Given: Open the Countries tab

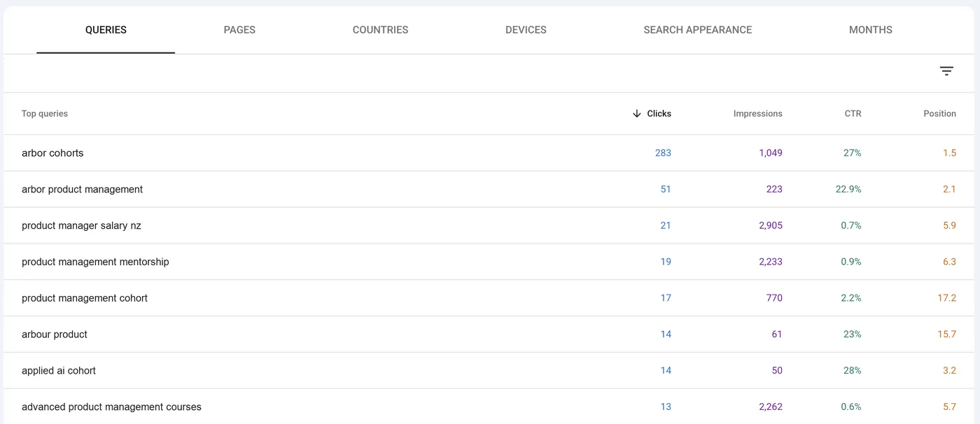Looking at the screenshot, I should tap(380, 30).
